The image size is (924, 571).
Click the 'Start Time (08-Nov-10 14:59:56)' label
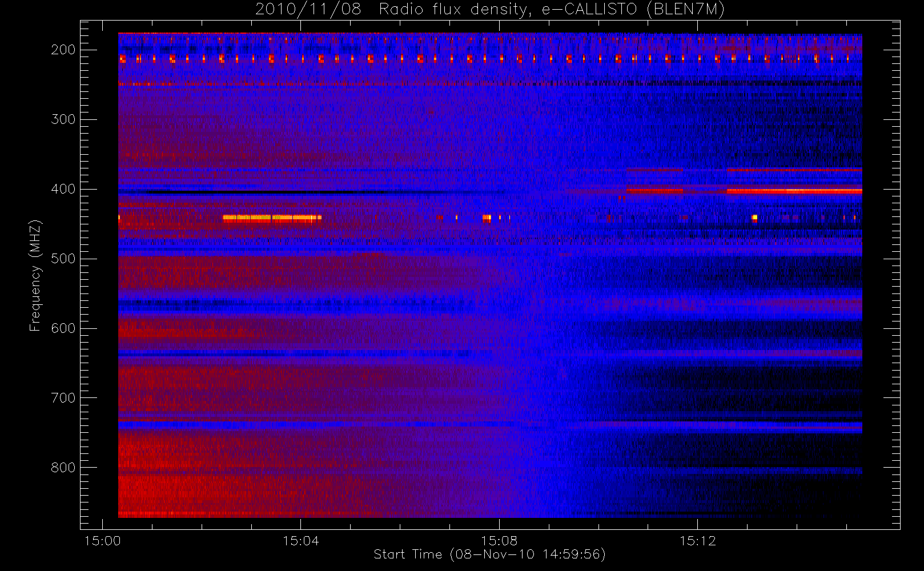[x=489, y=554]
